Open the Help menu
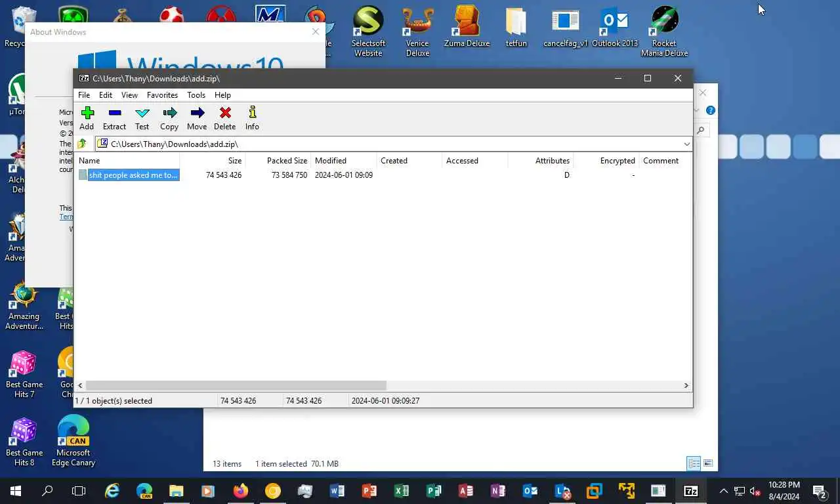This screenshot has height=504, width=840. tap(222, 95)
